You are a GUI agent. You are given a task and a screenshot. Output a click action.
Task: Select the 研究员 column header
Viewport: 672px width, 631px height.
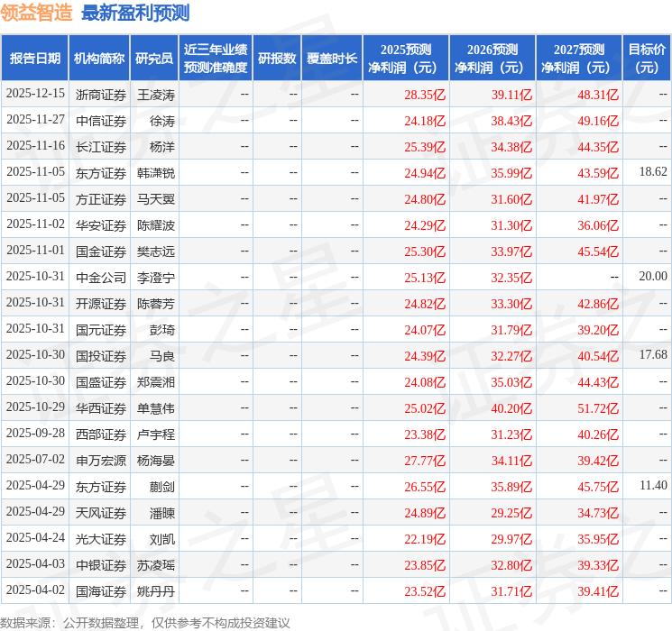tap(154, 59)
